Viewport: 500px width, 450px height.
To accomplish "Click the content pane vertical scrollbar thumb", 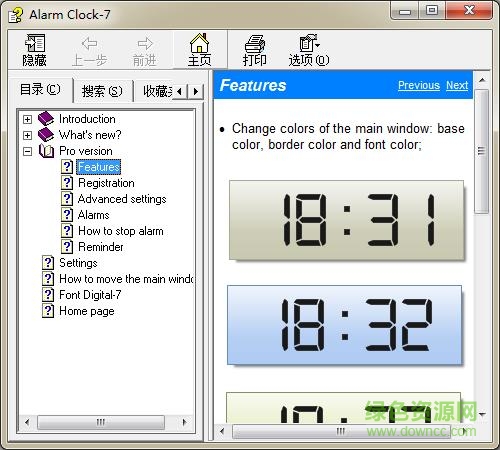I will pyautogui.click(x=481, y=151).
